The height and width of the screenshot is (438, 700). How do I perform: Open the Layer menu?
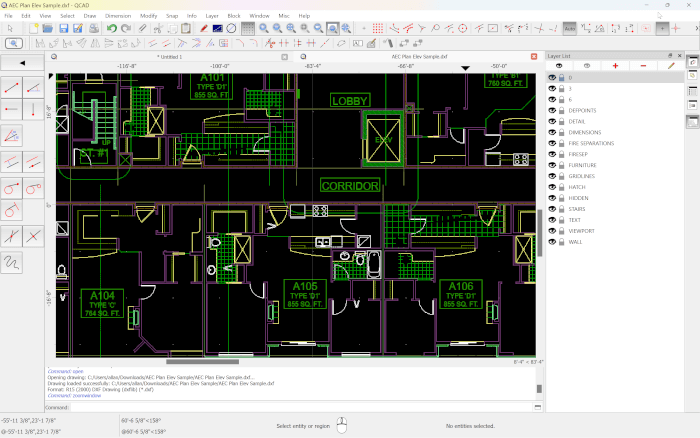pos(212,16)
